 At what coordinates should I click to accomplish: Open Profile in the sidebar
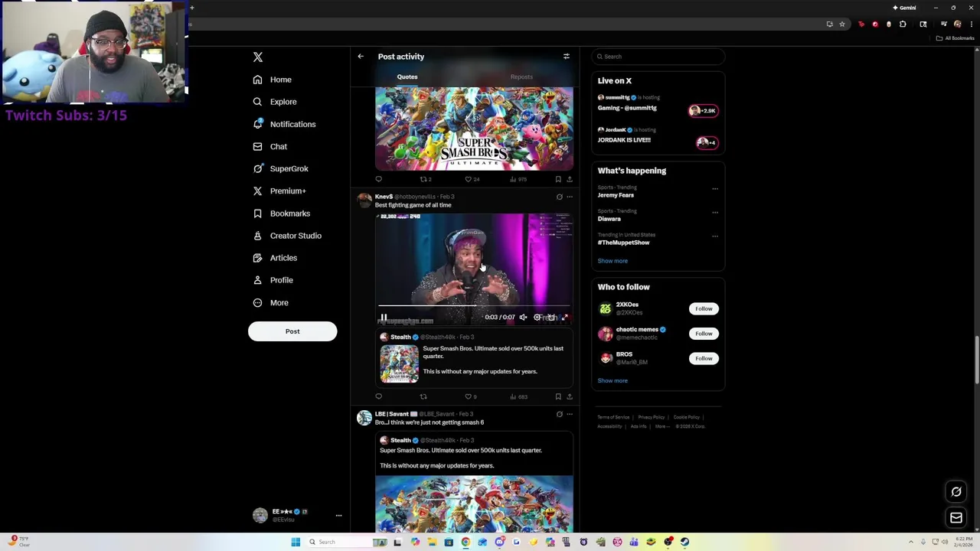click(x=273, y=280)
